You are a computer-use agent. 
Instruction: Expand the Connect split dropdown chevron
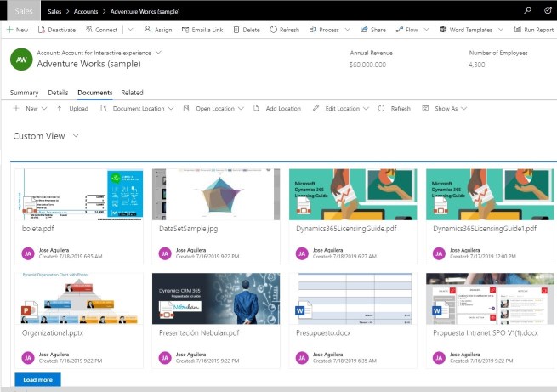130,30
